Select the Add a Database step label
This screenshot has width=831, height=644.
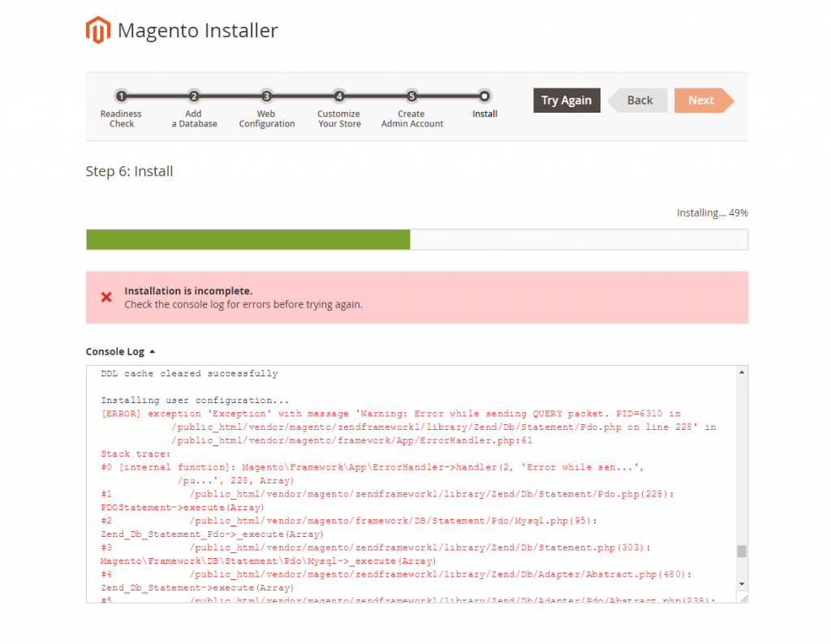194,118
